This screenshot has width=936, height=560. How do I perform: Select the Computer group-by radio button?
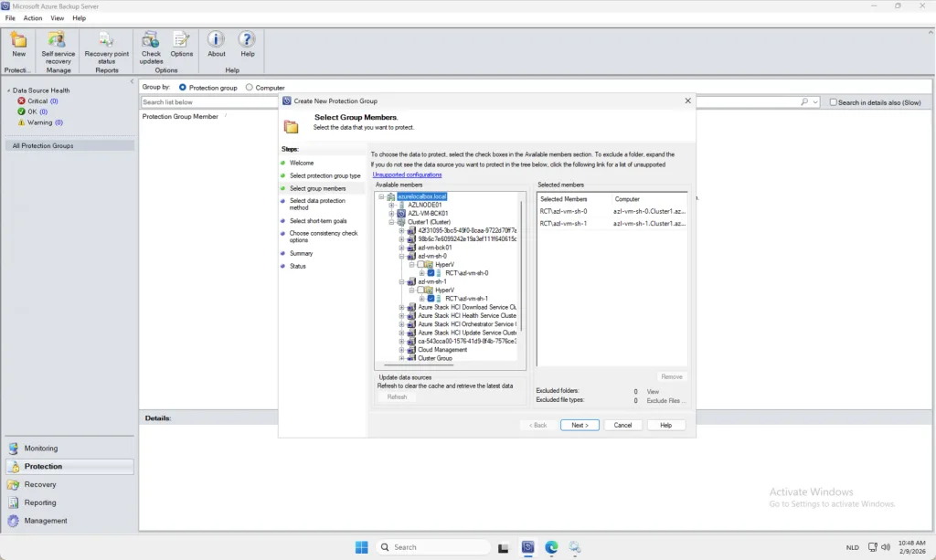coord(250,88)
